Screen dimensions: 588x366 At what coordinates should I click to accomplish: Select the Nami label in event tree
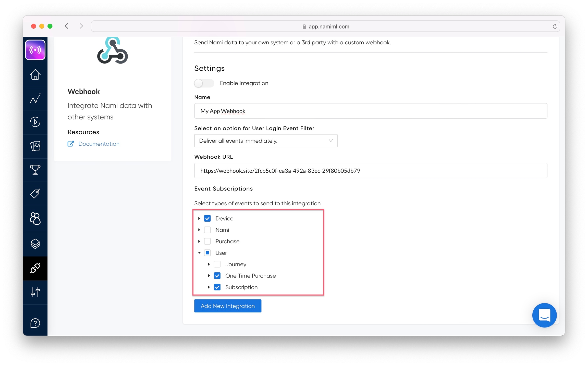tap(222, 230)
